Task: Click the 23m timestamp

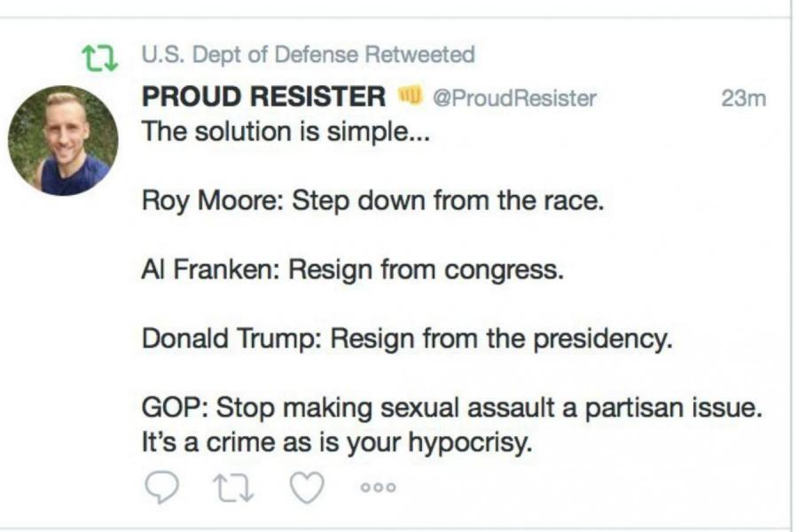Action: [x=743, y=98]
